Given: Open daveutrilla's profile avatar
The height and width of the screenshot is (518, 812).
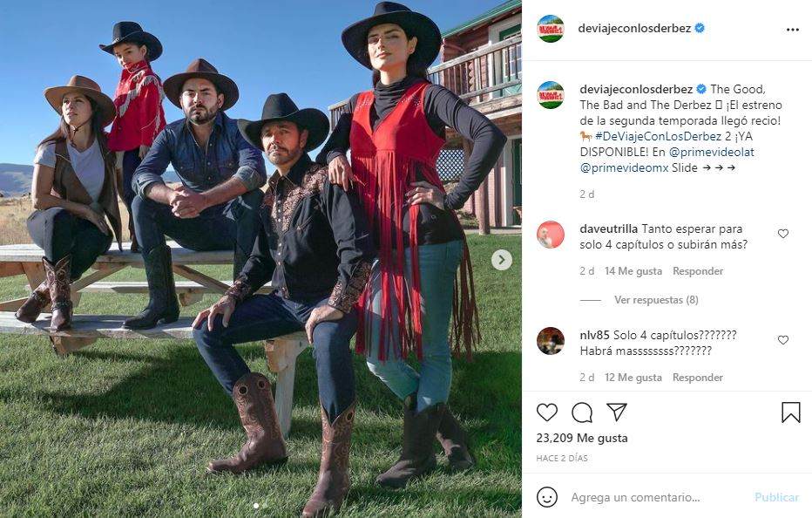Looking at the screenshot, I should [550, 235].
